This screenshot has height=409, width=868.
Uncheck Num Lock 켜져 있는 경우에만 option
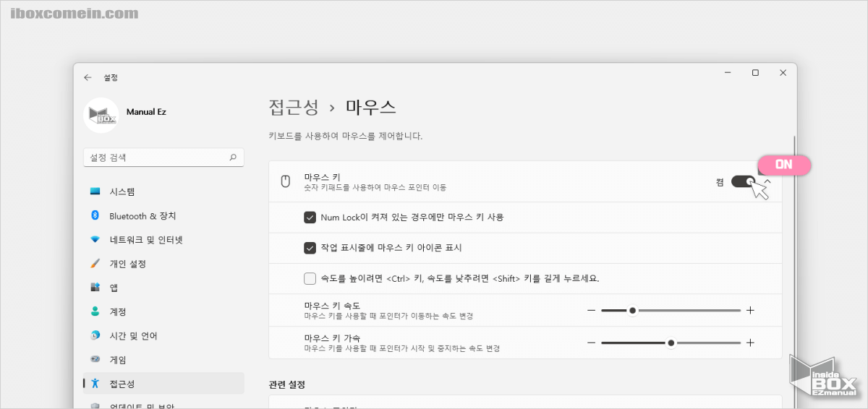coord(310,217)
